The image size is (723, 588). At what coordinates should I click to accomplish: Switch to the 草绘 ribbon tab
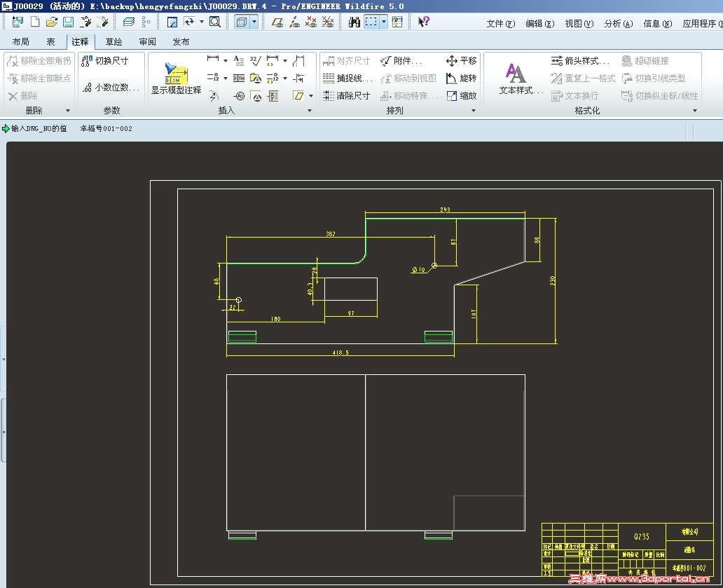113,41
